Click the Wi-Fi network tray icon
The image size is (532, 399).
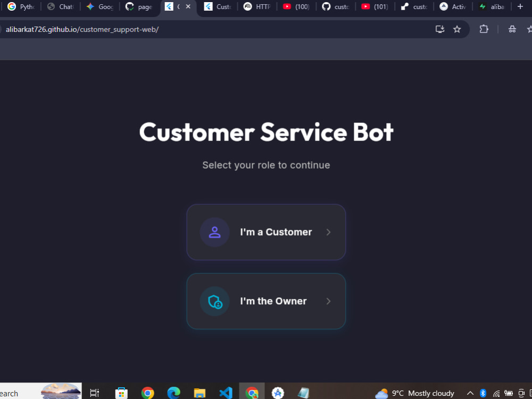click(x=496, y=393)
